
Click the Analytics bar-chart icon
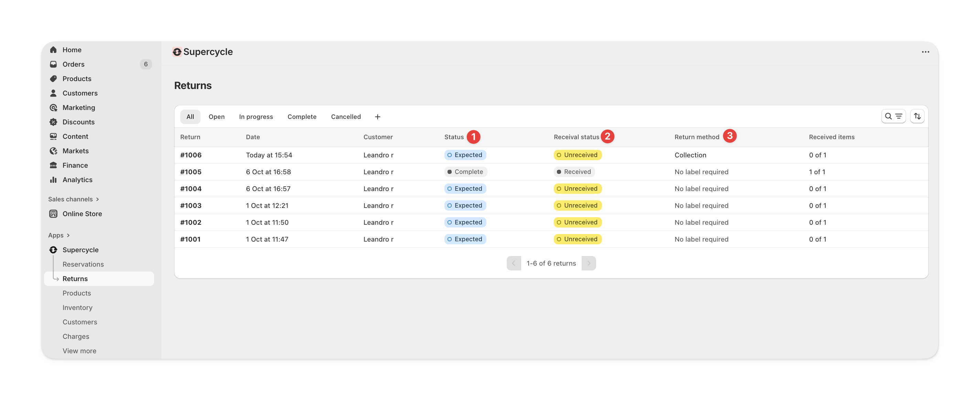tap(54, 179)
